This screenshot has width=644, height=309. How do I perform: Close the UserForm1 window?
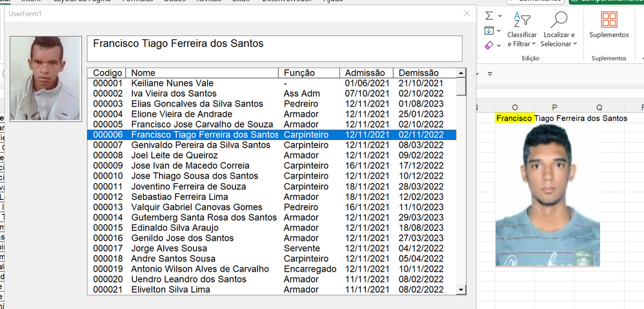click(x=467, y=13)
